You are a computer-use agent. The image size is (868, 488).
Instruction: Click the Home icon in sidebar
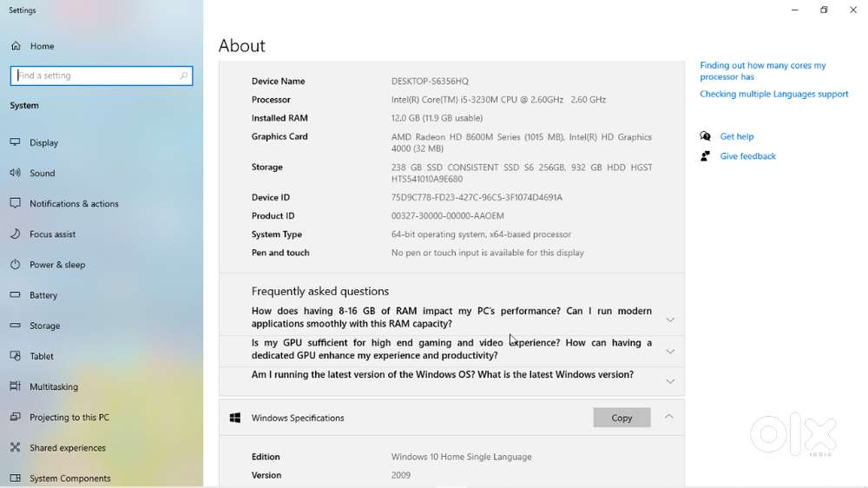coord(16,46)
